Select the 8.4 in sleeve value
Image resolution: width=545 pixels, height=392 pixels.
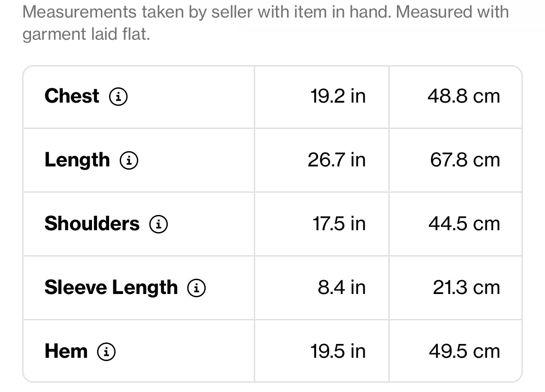point(341,288)
